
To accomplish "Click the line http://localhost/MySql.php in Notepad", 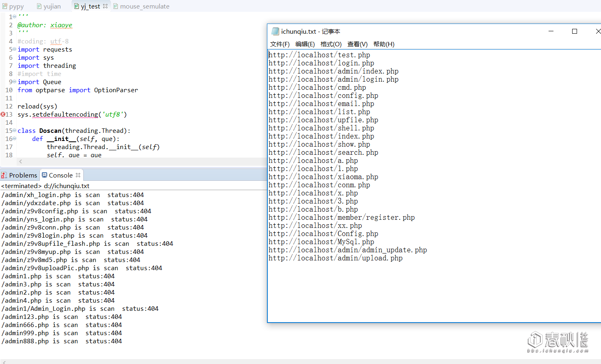I will coord(321,242).
